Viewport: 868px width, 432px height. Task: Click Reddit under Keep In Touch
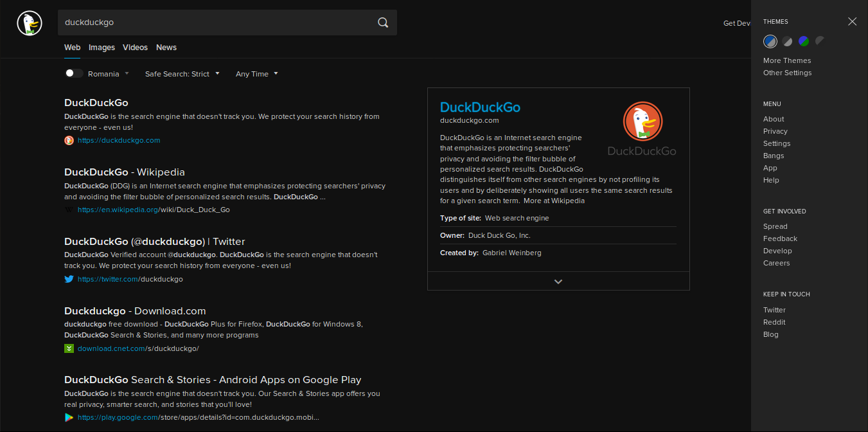pyautogui.click(x=774, y=322)
